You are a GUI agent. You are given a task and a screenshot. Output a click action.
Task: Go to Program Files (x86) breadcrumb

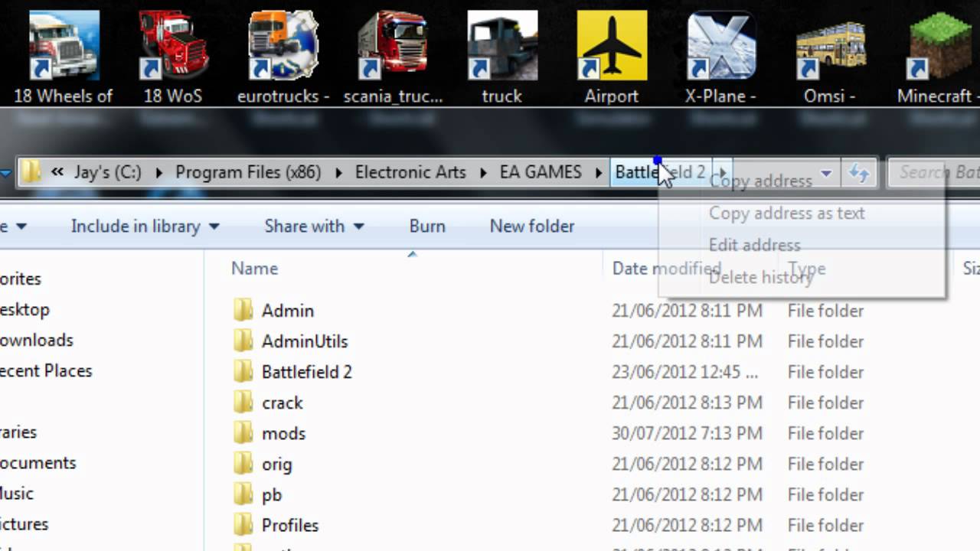tap(248, 172)
